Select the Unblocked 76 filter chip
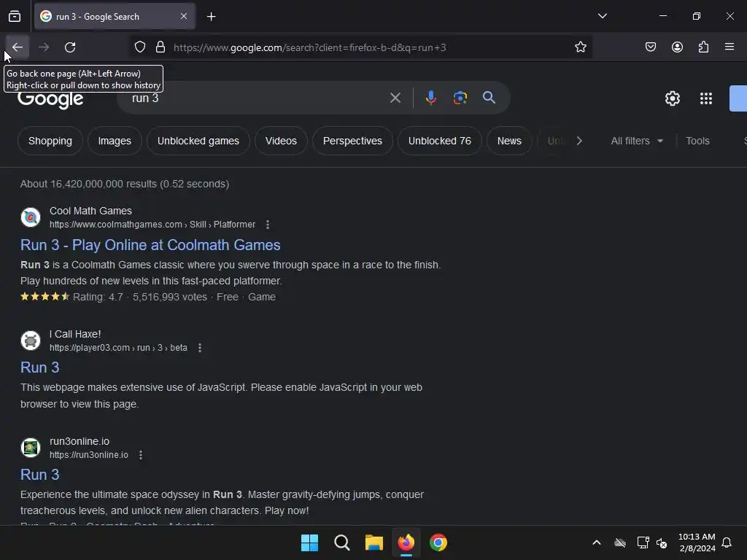Screen dimensions: 747x560 point(440,141)
